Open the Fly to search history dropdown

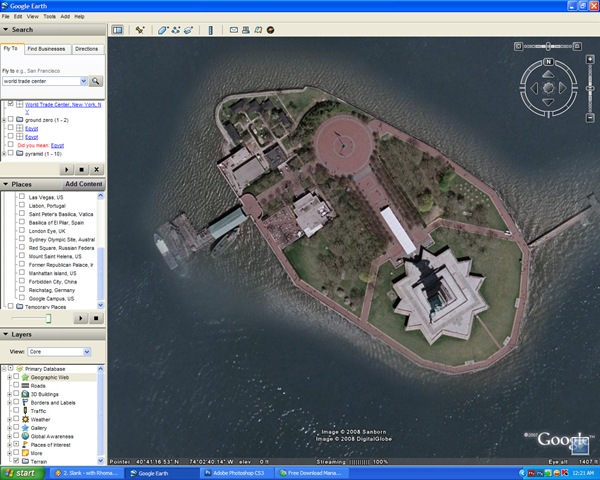83,81
